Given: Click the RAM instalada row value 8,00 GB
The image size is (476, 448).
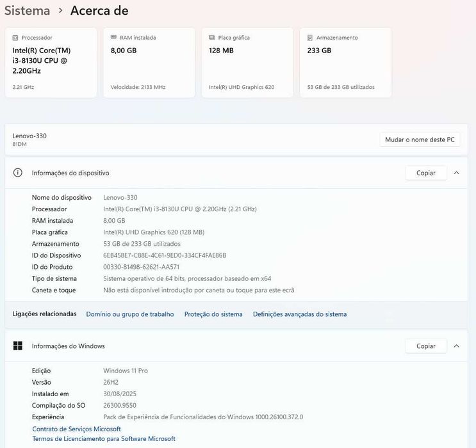Looking at the screenshot, I should (x=114, y=221).
